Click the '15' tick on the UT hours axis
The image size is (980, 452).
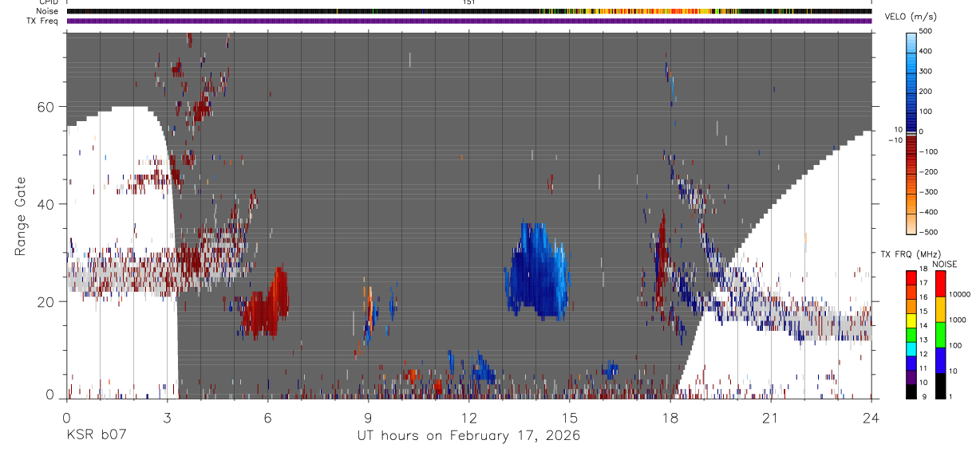[x=570, y=418]
